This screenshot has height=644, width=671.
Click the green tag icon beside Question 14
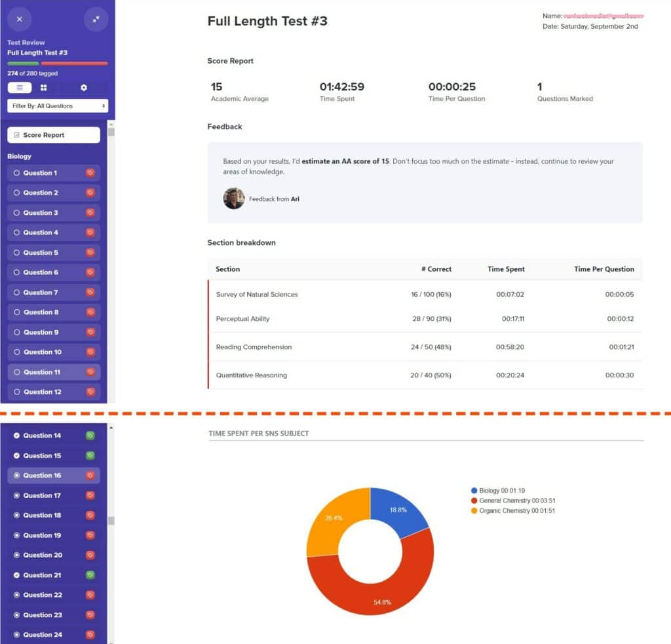coord(90,435)
